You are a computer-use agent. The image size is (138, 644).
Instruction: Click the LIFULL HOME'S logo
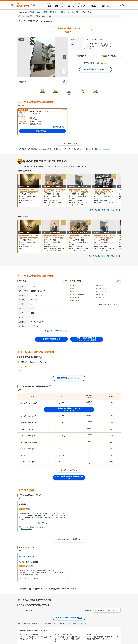pyautogui.click(x=19, y=5)
